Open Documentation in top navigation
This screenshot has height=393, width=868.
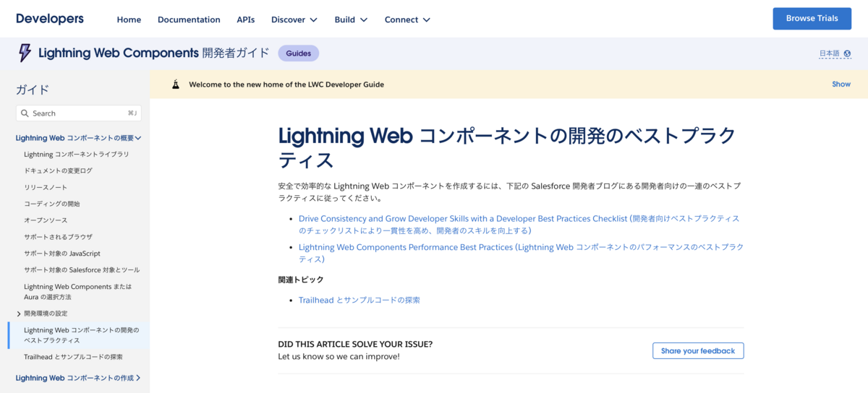click(x=189, y=20)
